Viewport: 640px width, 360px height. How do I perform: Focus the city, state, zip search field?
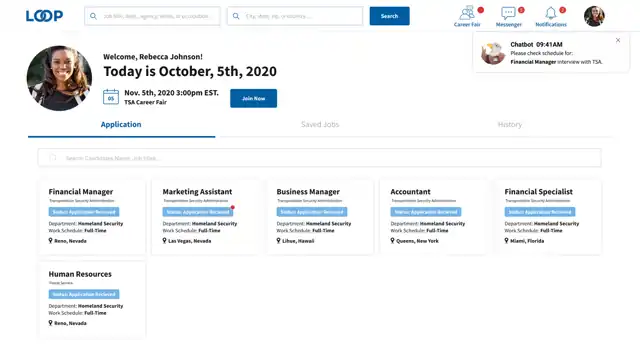point(295,16)
